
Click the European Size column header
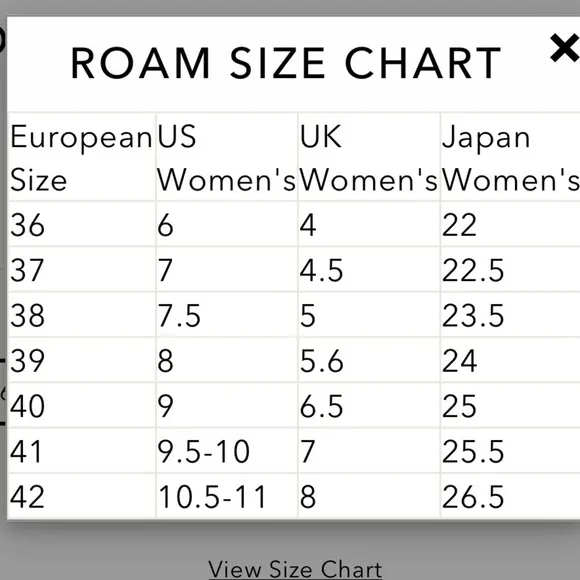(82, 157)
